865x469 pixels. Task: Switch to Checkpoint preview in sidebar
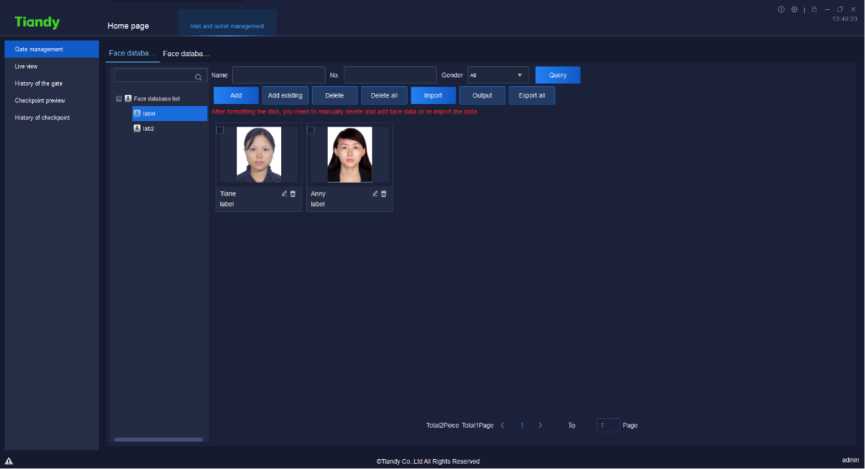coord(40,100)
